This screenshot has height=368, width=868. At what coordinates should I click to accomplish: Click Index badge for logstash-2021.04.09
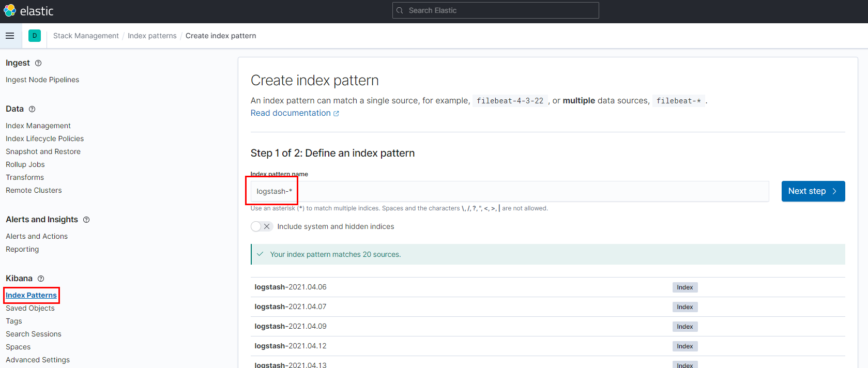(x=685, y=327)
